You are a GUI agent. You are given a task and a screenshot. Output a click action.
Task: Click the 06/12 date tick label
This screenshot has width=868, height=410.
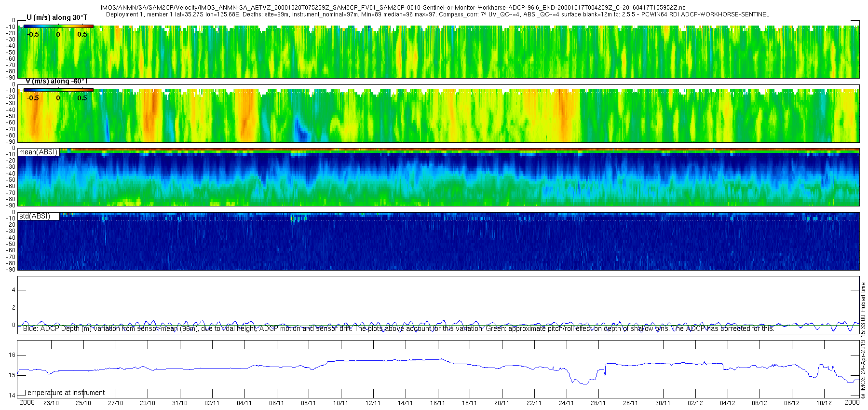coord(759,403)
